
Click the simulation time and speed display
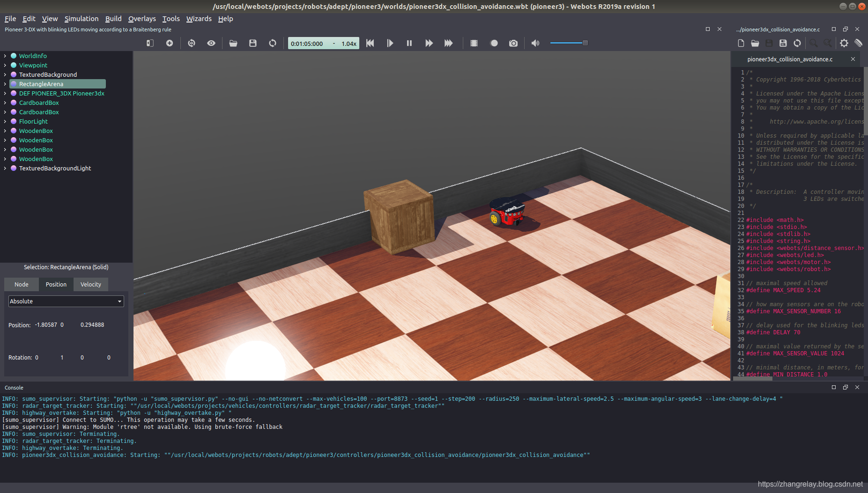[324, 44]
